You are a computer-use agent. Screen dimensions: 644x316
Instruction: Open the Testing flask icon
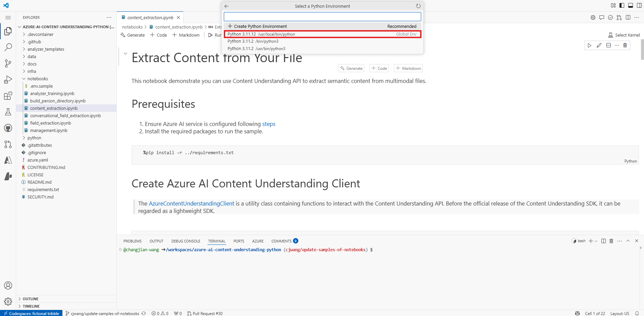[8, 112]
